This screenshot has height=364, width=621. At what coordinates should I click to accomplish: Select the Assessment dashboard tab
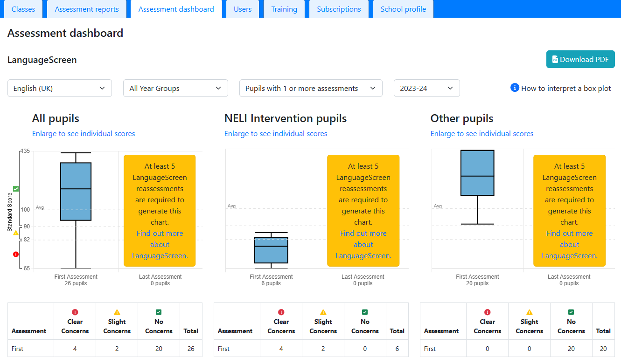(176, 9)
